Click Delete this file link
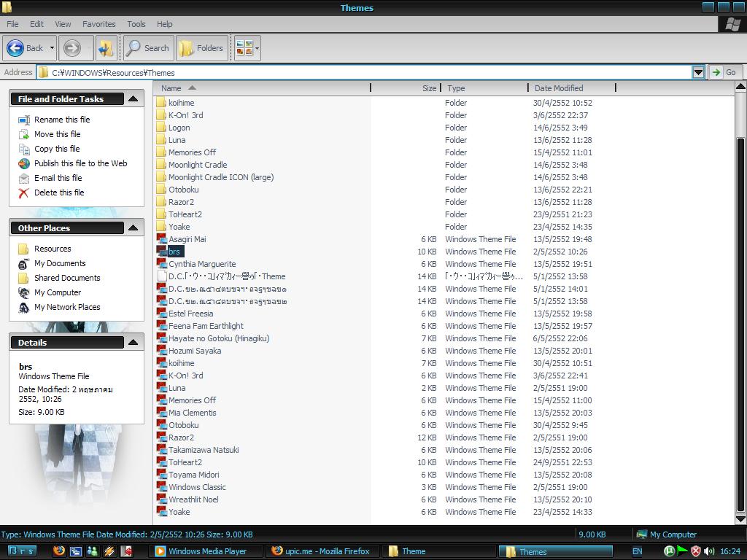The width and height of the screenshot is (747, 560). 59,192
